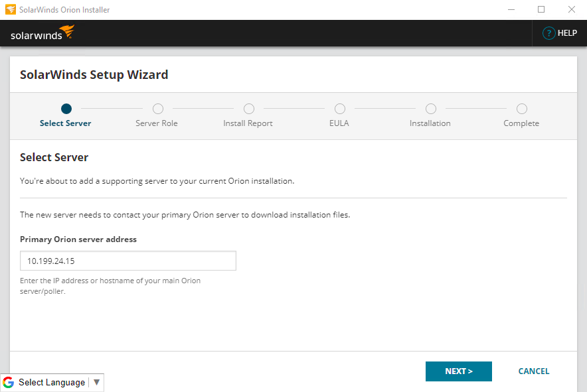
Task: Abort setup with the CANCEL button
Action: coord(534,371)
